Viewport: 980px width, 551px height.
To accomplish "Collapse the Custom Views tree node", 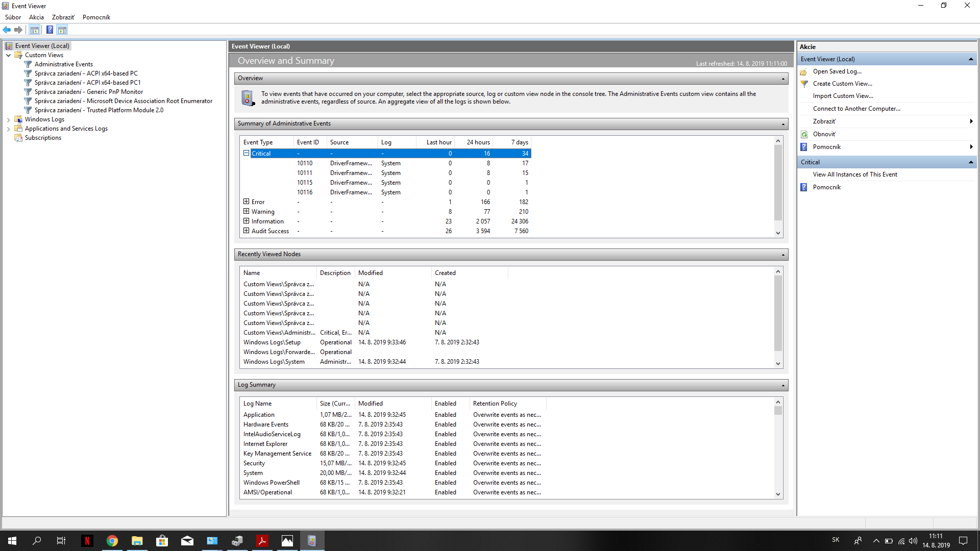I will [x=8, y=55].
